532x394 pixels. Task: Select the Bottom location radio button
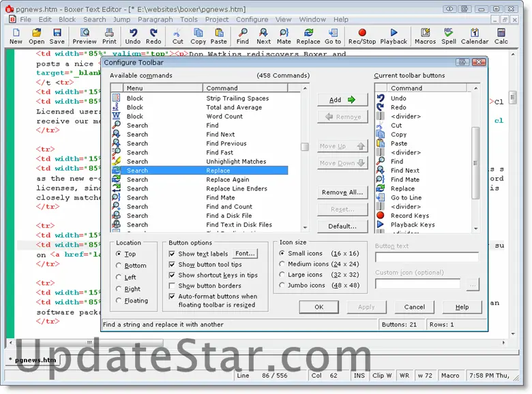pyautogui.click(x=119, y=266)
